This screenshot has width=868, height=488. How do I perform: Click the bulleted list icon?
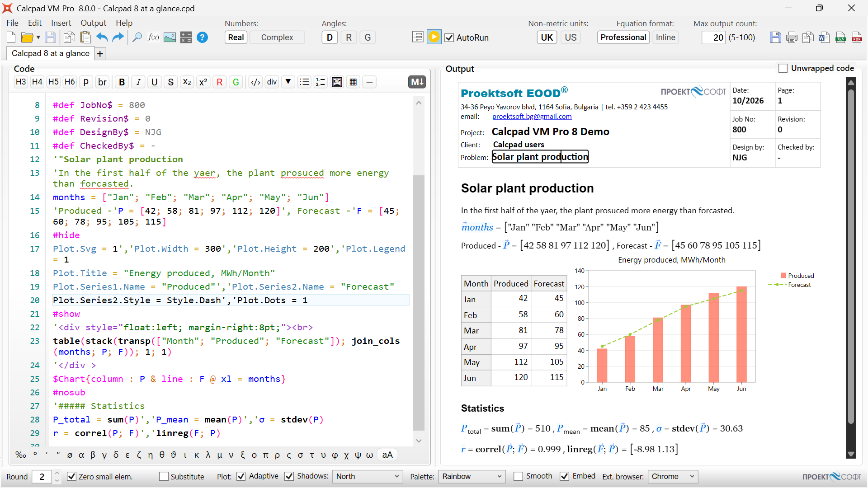pyautogui.click(x=305, y=82)
